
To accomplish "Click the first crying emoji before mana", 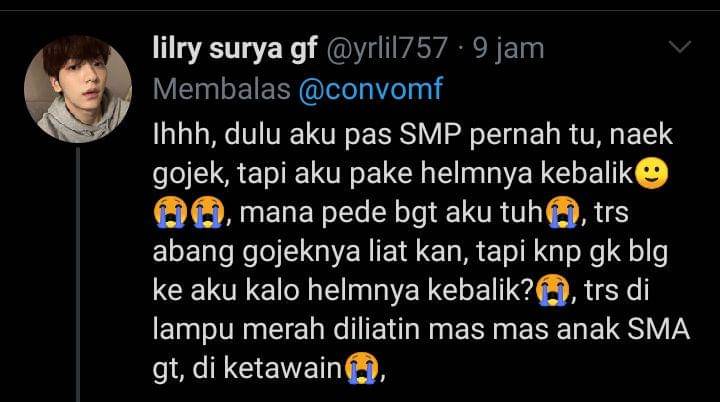I will click(x=169, y=212).
